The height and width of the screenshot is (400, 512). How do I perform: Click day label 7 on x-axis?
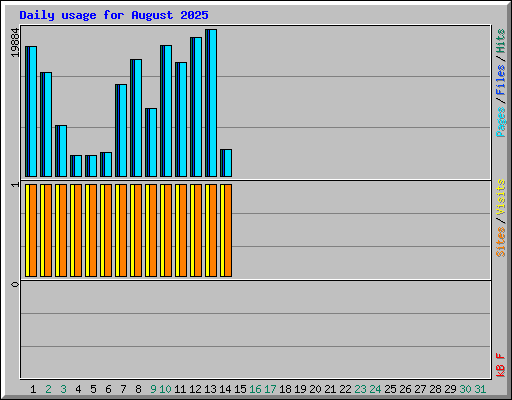click(x=123, y=389)
